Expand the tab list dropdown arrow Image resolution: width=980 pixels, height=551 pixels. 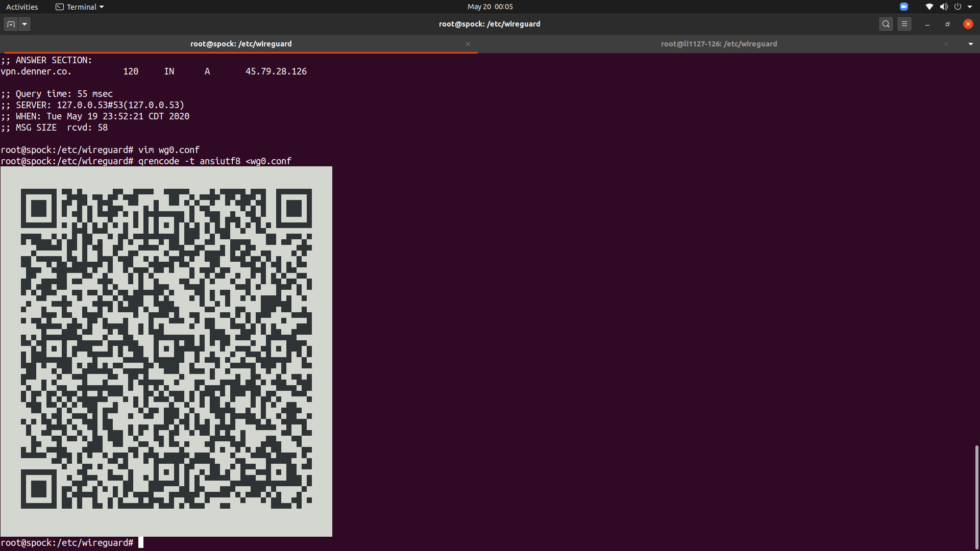pos(971,44)
